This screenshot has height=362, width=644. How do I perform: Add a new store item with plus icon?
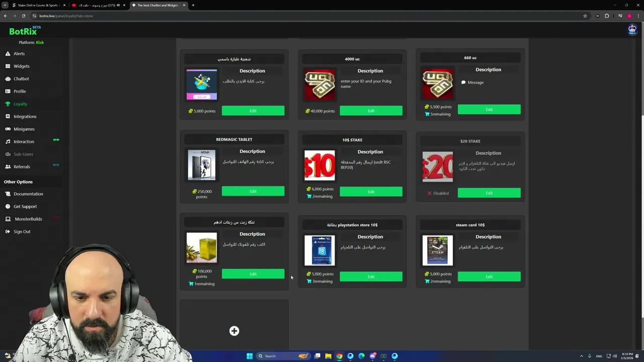[x=234, y=331]
